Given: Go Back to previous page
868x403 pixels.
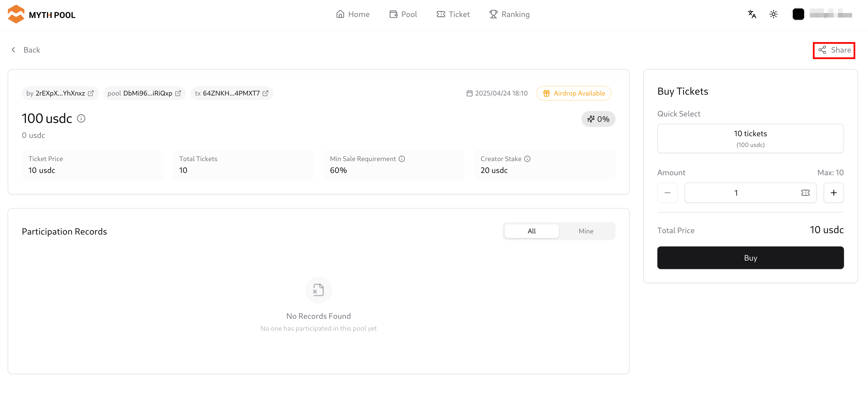Looking at the screenshot, I should coord(26,50).
